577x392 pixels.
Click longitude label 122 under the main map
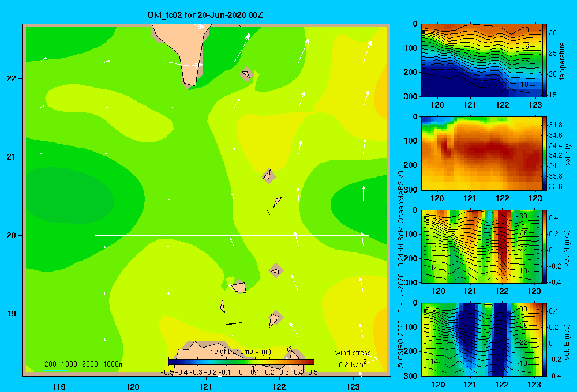click(280, 386)
